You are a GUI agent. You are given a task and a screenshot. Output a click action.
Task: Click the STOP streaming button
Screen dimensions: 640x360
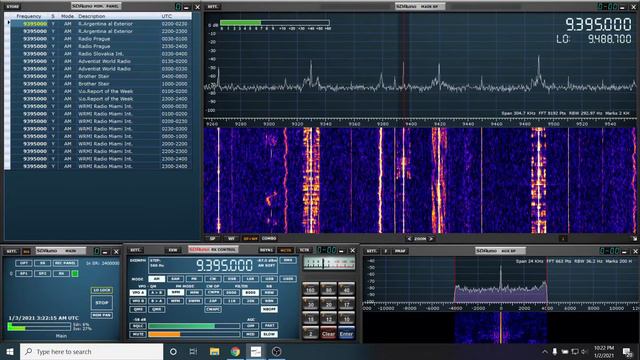(102, 303)
